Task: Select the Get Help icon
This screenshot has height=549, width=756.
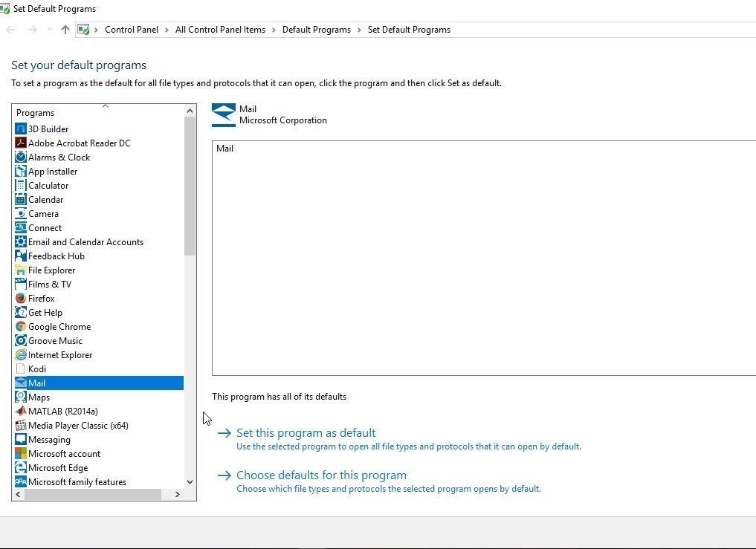Action: (x=20, y=312)
